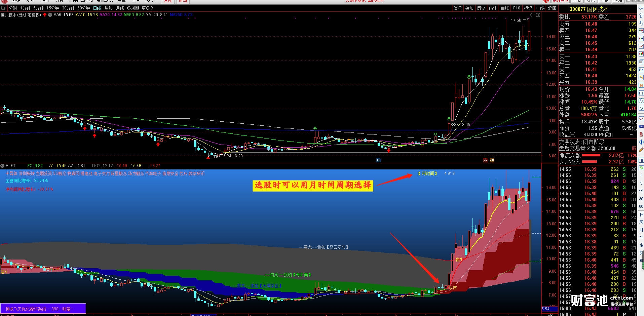The image size is (644, 316).
Task: Open the round dropdown arrow beside MA5
Action: point(50,15)
